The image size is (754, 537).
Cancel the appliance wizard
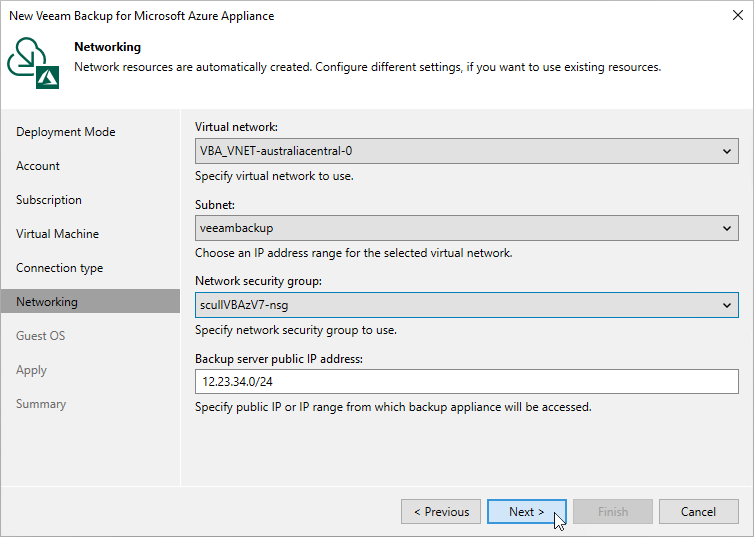698,512
